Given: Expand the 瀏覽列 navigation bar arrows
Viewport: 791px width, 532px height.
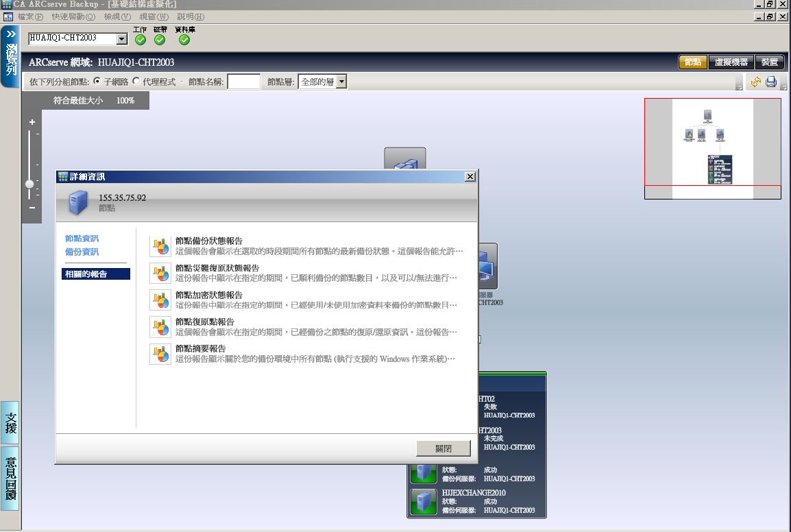Looking at the screenshot, I should point(10,34).
